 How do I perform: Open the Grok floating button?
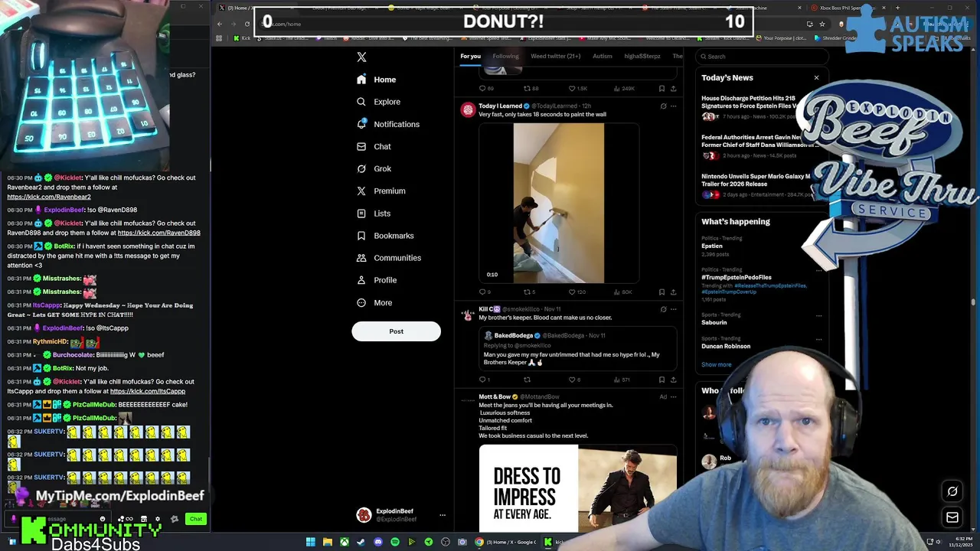[952, 491]
